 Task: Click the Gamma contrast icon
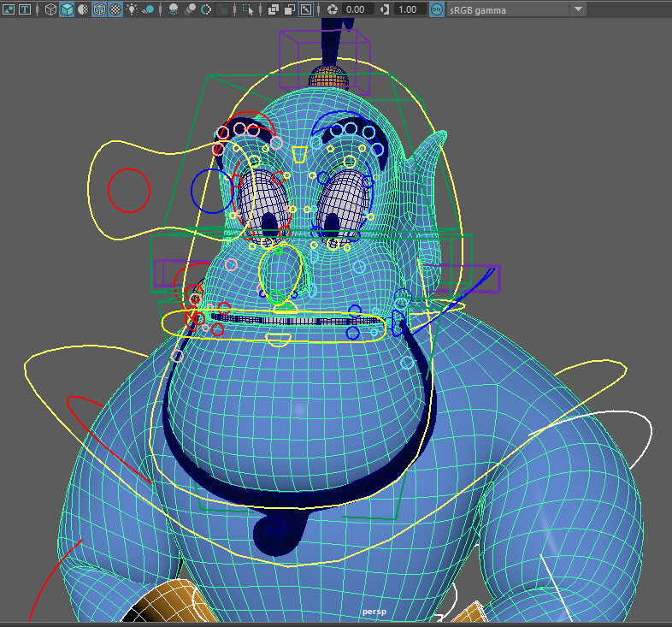[385, 9]
